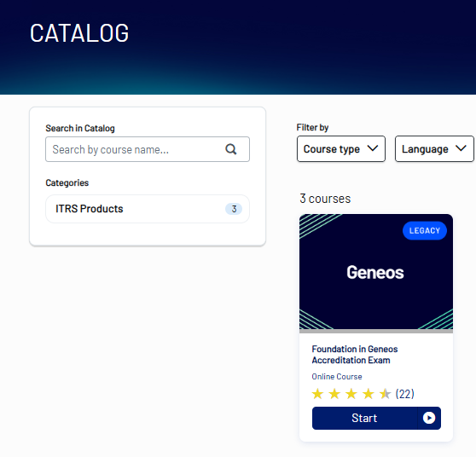Click the fourth rating star

pyautogui.click(x=369, y=394)
